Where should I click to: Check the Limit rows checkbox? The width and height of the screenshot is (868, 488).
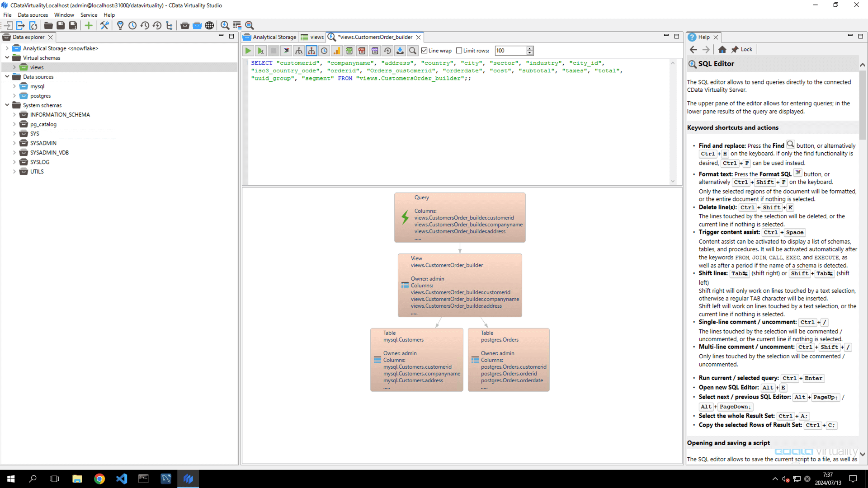coord(459,51)
